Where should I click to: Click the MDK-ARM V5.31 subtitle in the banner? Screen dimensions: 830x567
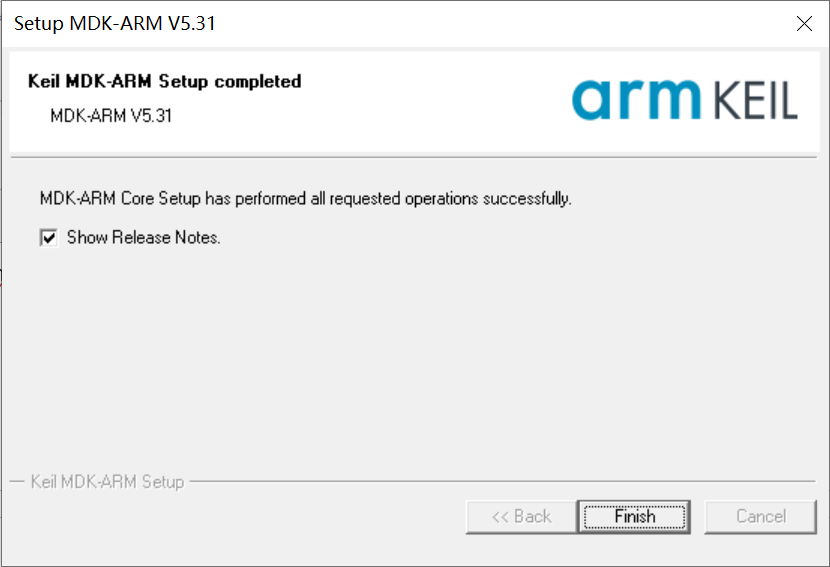111,115
